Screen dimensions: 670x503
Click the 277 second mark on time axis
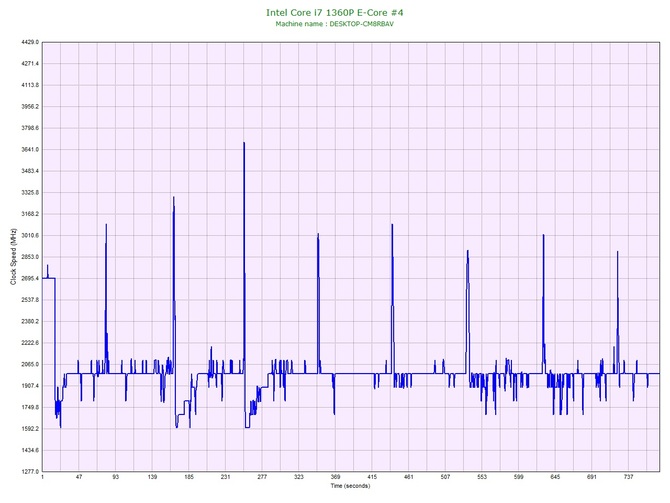click(262, 478)
